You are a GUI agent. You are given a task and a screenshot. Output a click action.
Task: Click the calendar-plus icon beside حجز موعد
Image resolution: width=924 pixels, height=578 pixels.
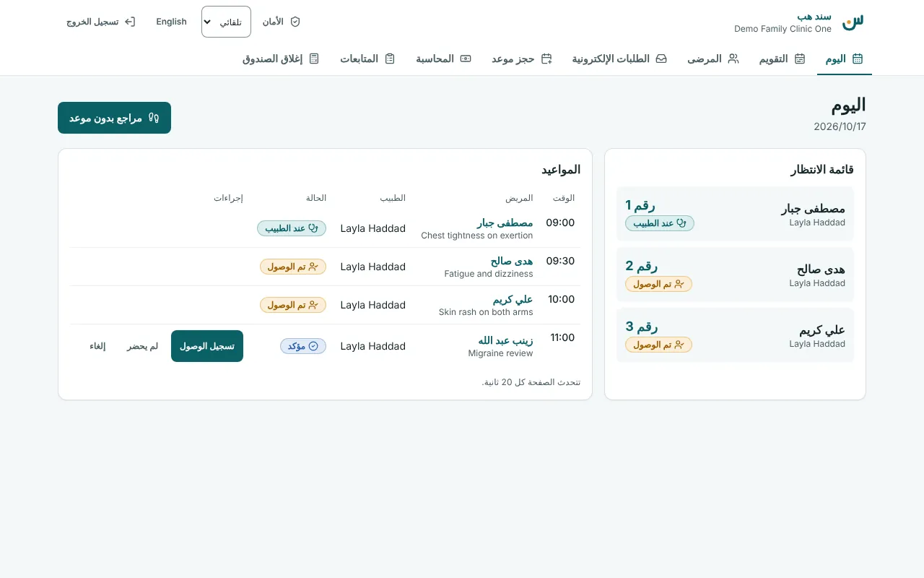[546, 59]
